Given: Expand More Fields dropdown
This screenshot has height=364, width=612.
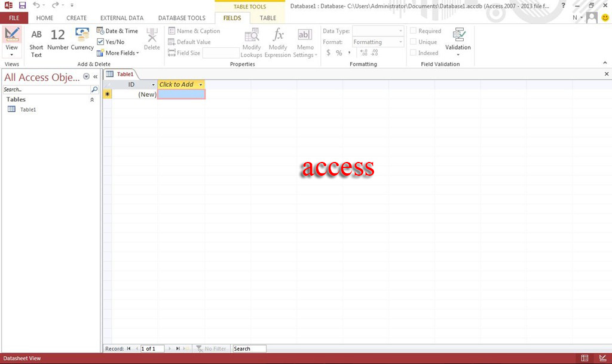Looking at the screenshot, I should [118, 53].
